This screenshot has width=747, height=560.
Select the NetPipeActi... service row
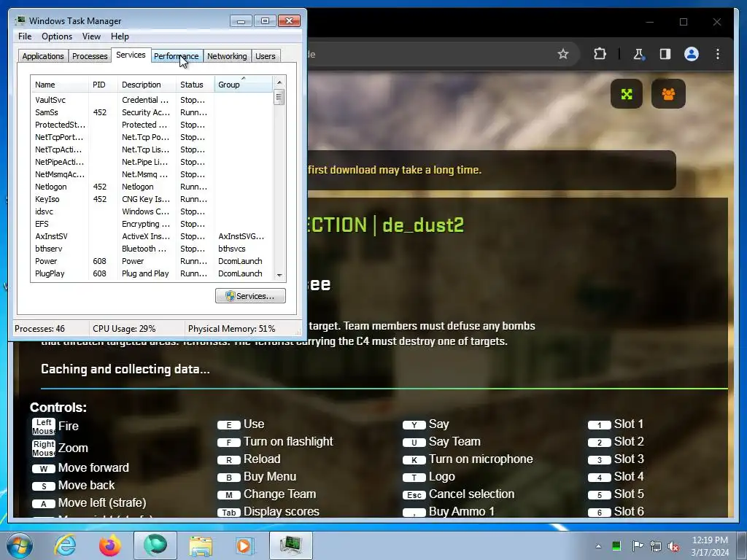[152, 162]
